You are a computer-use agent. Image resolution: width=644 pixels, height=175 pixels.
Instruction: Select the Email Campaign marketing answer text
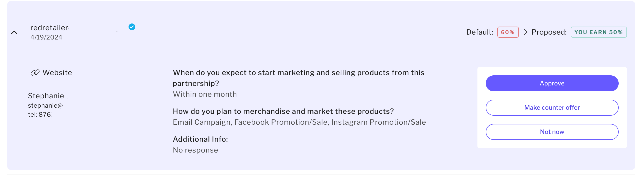[299, 122]
